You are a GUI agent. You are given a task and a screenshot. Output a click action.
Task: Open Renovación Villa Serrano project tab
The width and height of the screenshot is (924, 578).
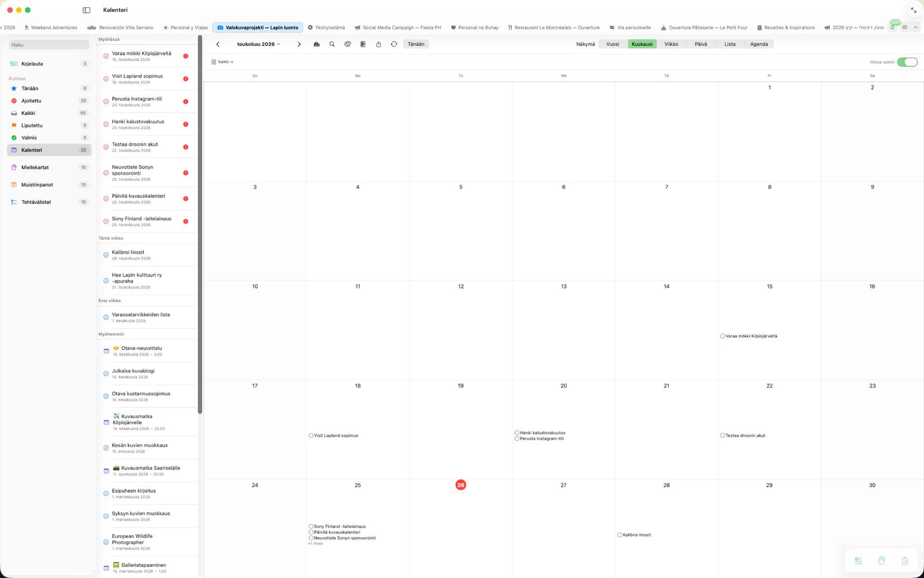coord(120,28)
